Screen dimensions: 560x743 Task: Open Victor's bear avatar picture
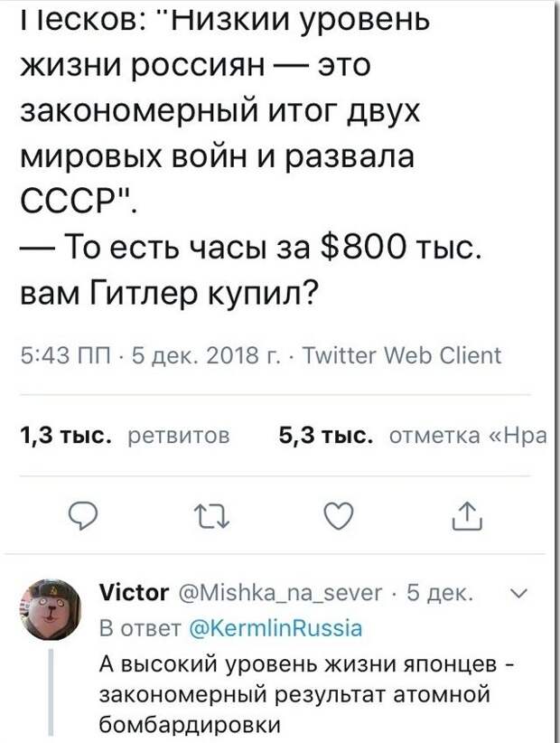tap(50, 609)
